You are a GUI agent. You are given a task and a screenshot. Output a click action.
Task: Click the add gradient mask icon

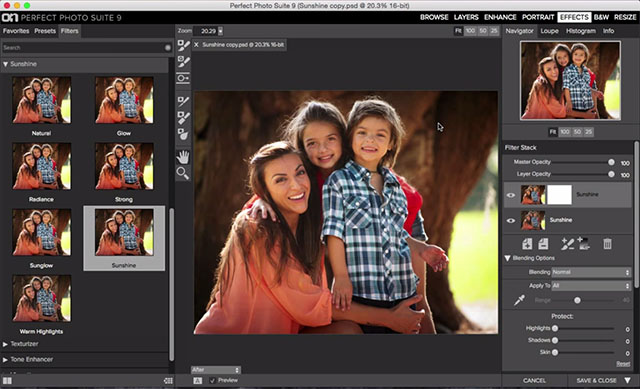(584, 244)
